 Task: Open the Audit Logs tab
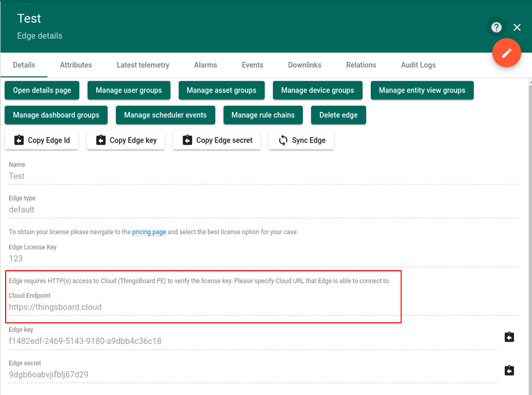coord(418,65)
